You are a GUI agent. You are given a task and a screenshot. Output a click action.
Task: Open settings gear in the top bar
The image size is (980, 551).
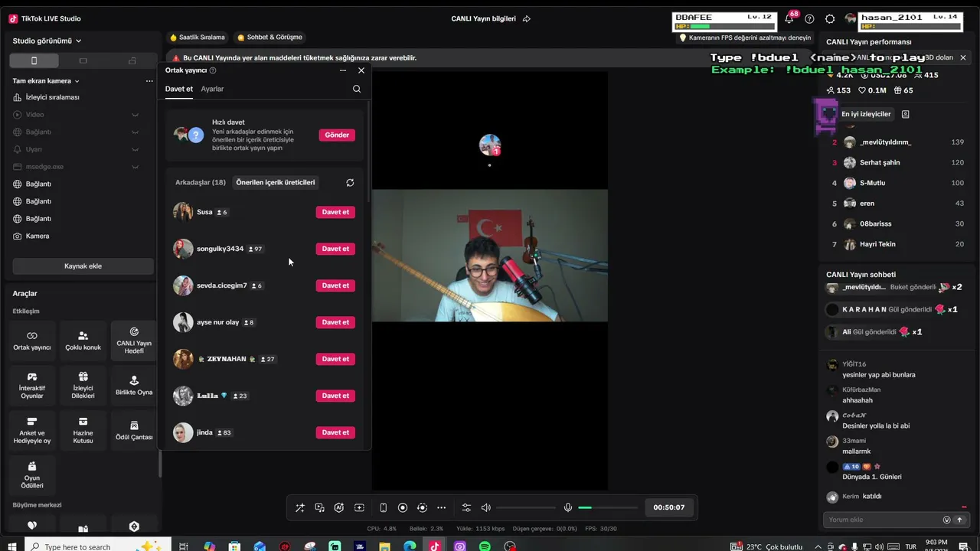830,18
